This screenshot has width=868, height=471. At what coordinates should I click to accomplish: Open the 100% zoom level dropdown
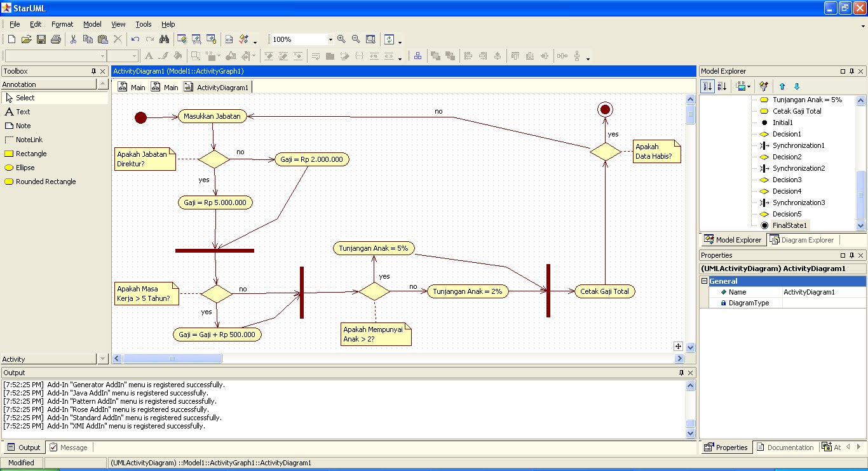pyautogui.click(x=330, y=39)
